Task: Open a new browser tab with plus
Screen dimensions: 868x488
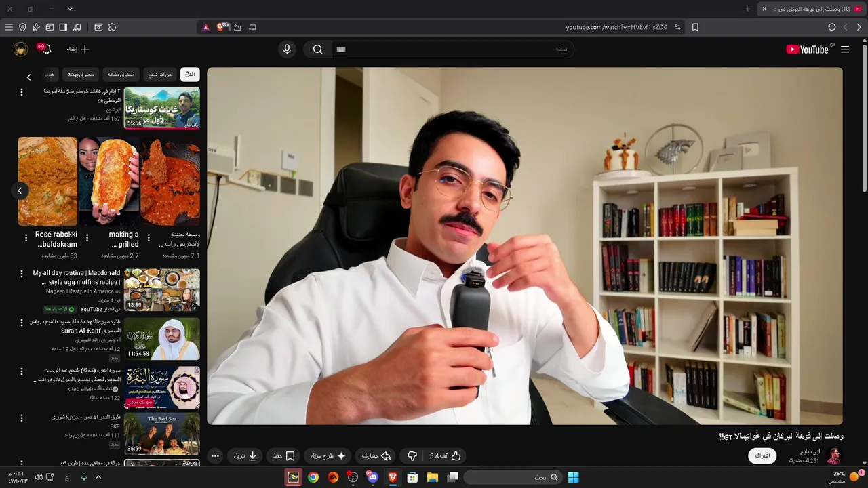Action: click(747, 9)
